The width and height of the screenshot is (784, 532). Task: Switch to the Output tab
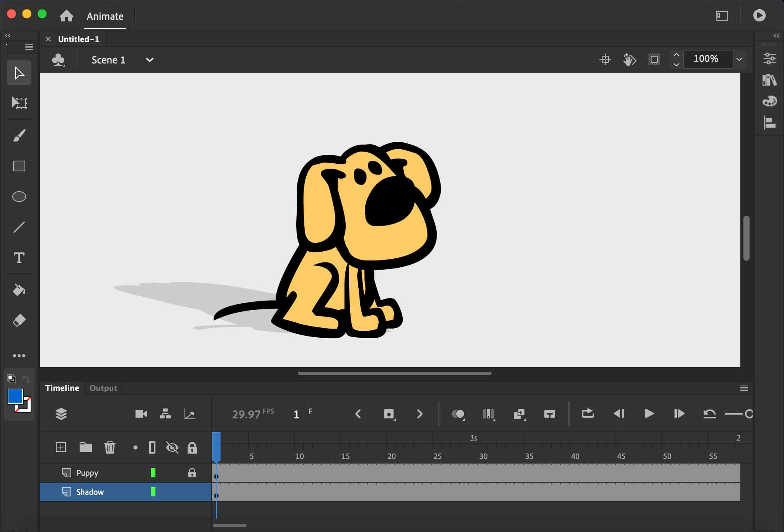coord(103,388)
